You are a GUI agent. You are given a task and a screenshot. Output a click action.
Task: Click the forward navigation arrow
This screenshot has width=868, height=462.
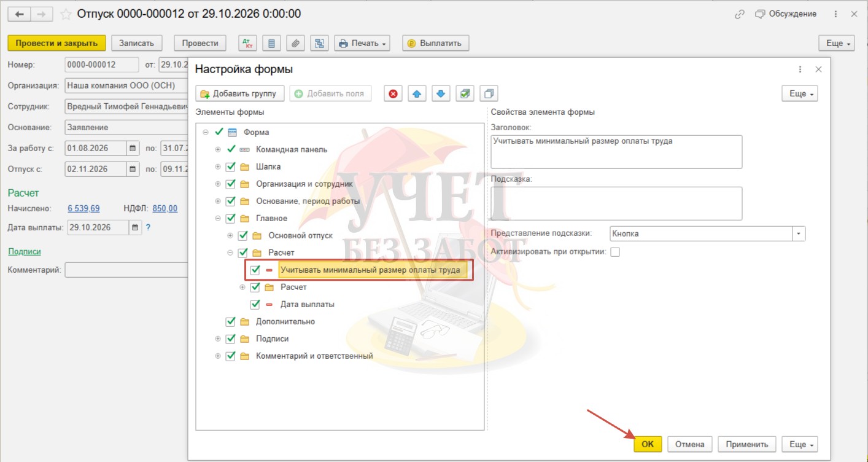41,14
